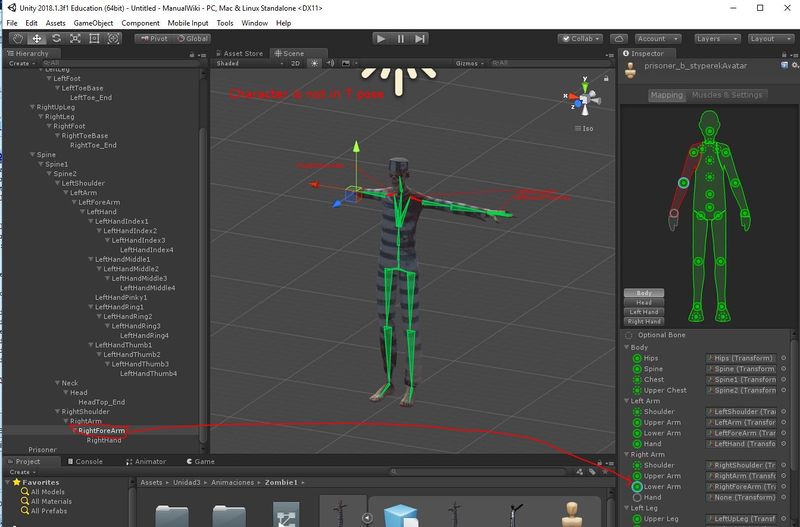Screen dimensions: 800x527
Task: Select RightForeArm in the Hierarchy
Action: 102,431
